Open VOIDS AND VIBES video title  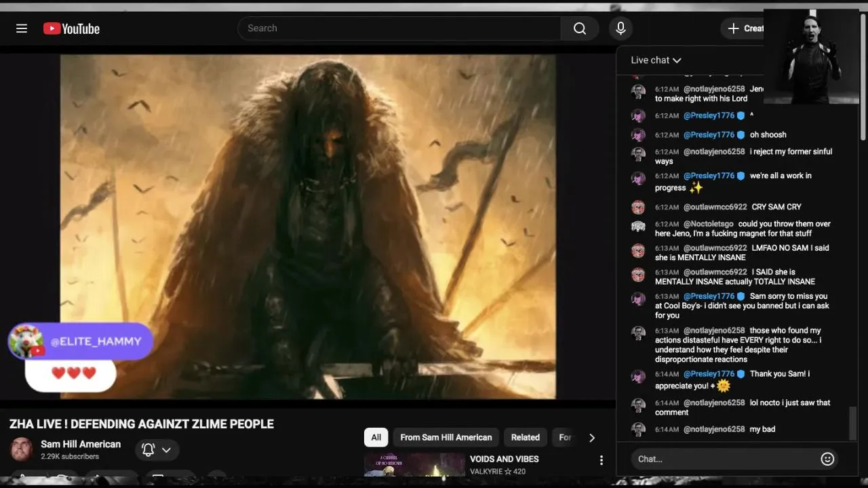click(x=505, y=459)
